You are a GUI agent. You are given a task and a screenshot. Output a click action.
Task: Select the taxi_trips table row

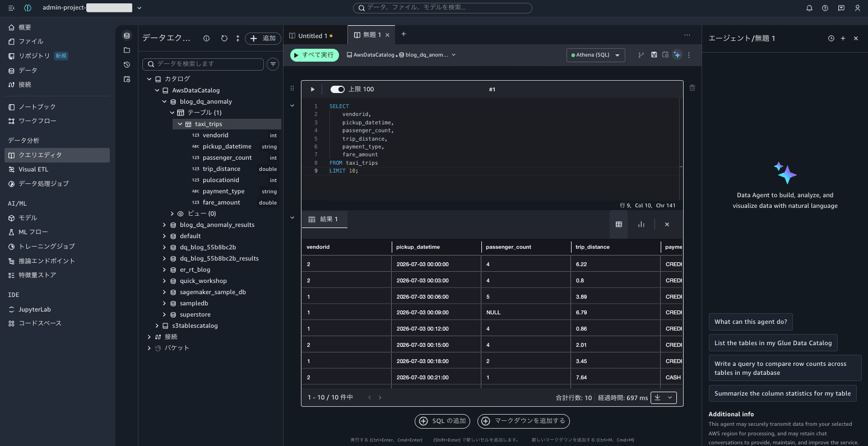point(227,124)
